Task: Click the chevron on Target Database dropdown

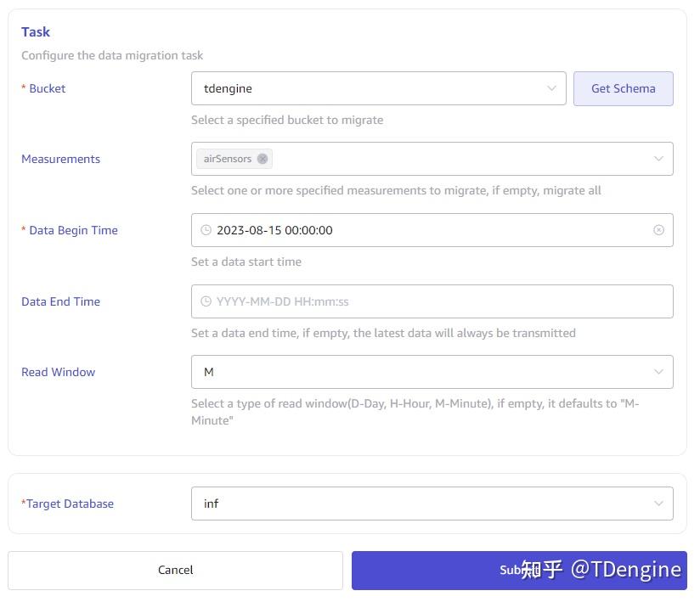Action: [659, 503]
